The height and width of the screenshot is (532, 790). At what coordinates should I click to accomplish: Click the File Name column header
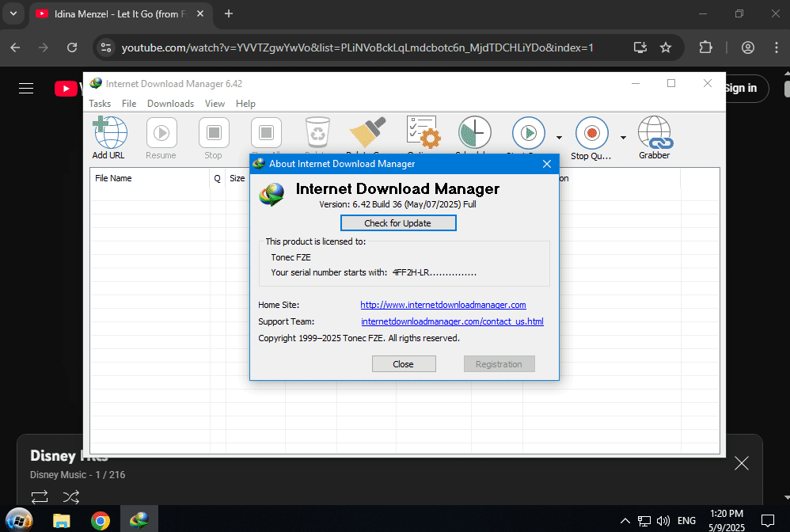point(150,178)
